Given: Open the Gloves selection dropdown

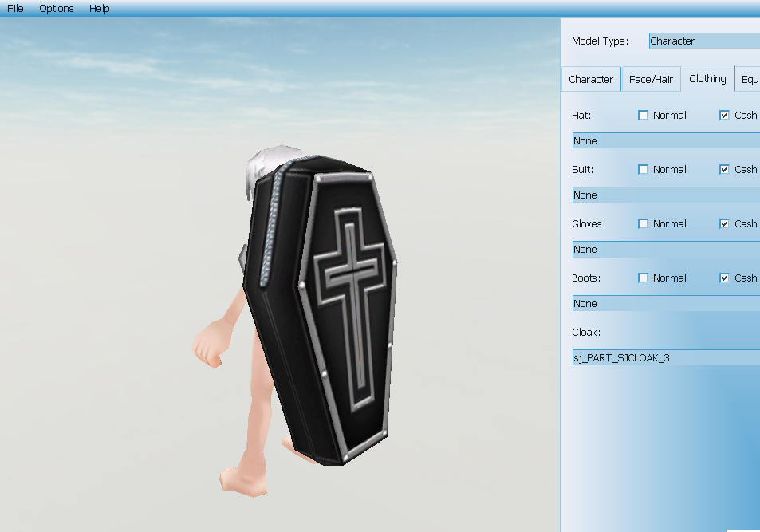Looking at the screenshot, I should tap(666, 250).
